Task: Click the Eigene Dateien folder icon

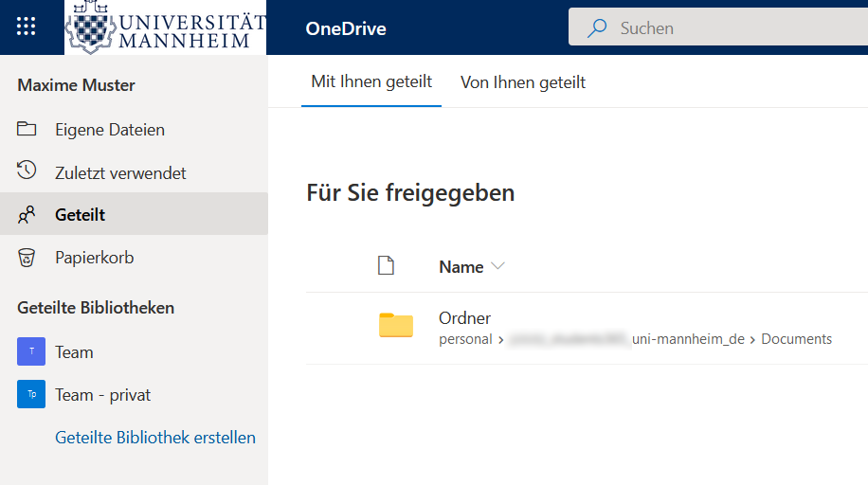Action: pyautogui.click(x=26, y=129)
